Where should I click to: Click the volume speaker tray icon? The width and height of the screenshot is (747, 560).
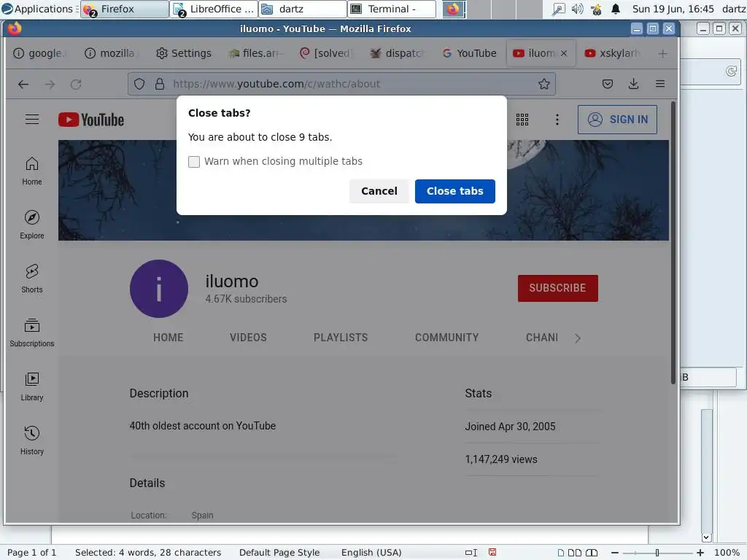pos(578,9)
